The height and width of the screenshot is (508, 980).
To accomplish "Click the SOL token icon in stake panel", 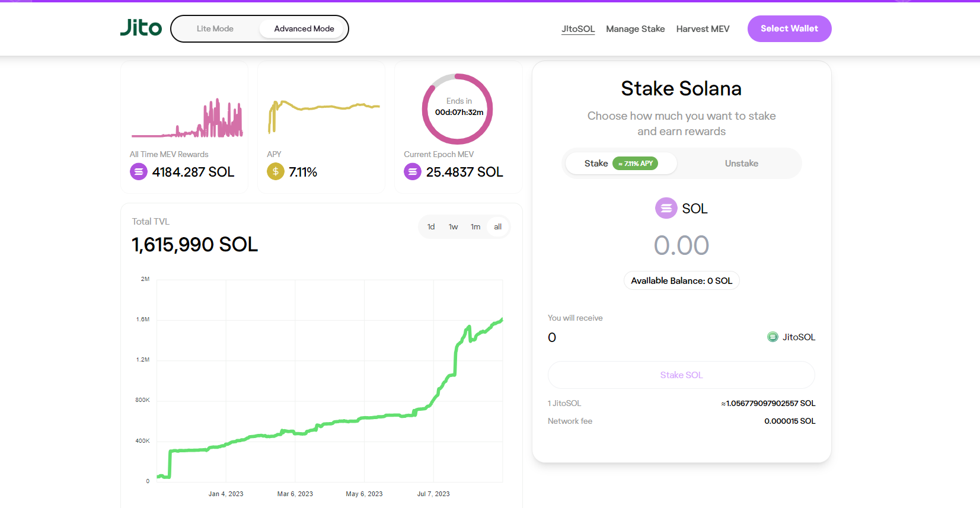I will coord(666,208).
